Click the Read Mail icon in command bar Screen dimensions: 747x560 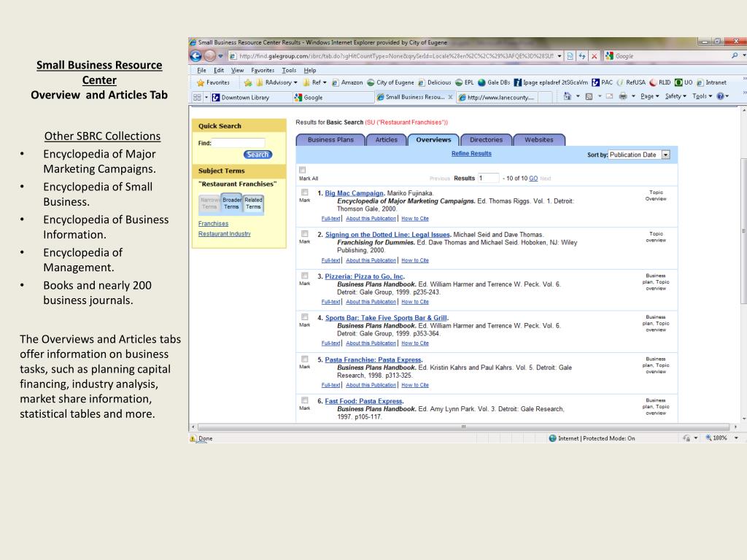coord(609,96)
